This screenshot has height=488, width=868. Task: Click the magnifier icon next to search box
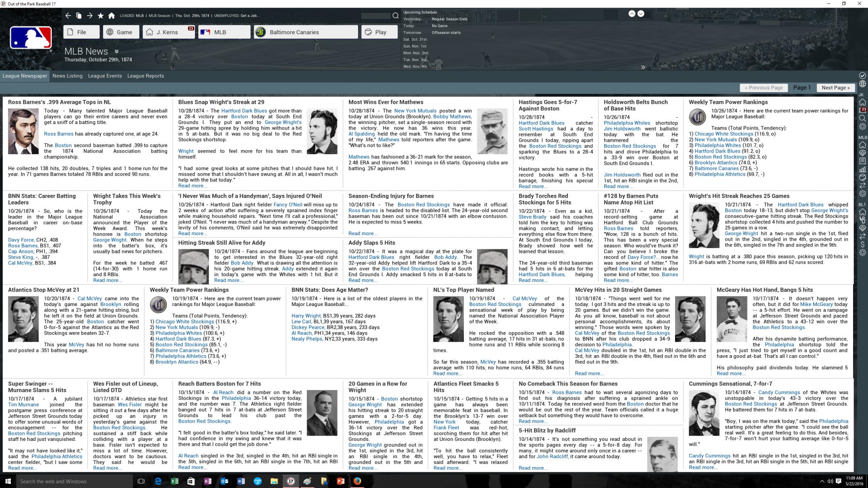click(396, 16)
